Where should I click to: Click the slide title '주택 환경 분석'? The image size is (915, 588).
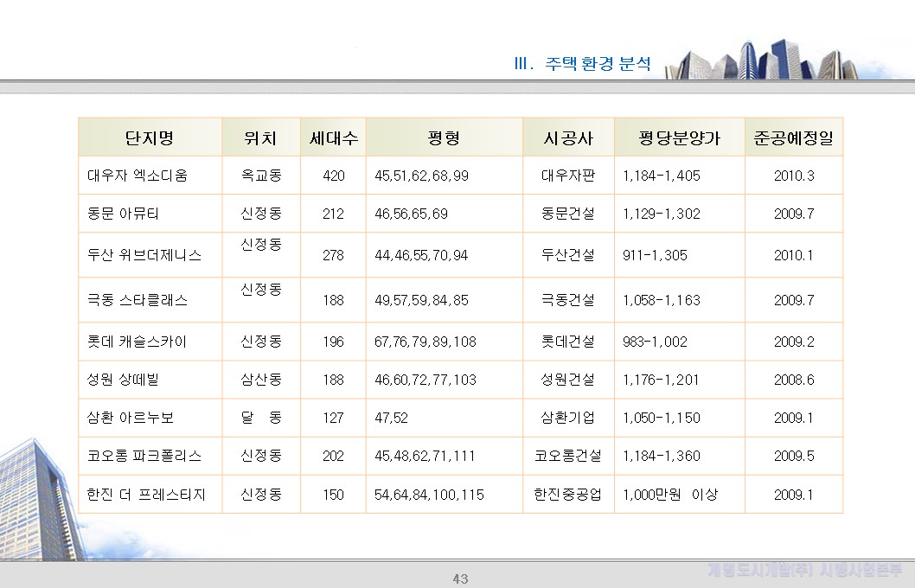click(x=594, y=62)
